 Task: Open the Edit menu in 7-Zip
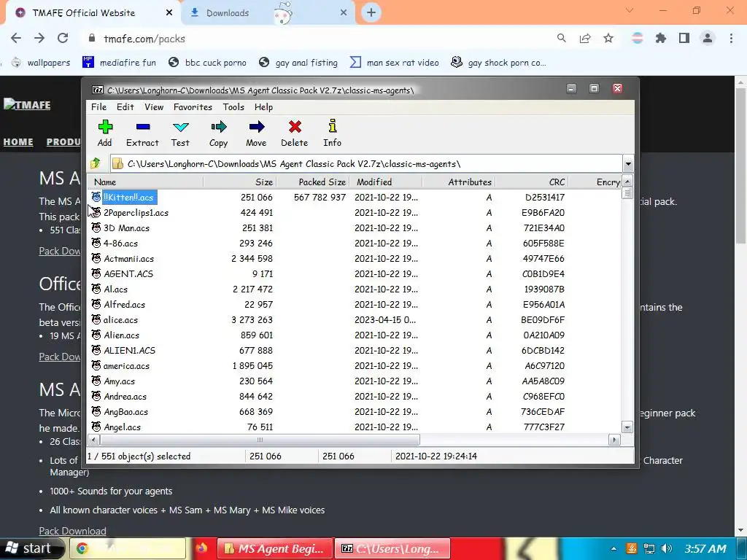tap(125, 106)
